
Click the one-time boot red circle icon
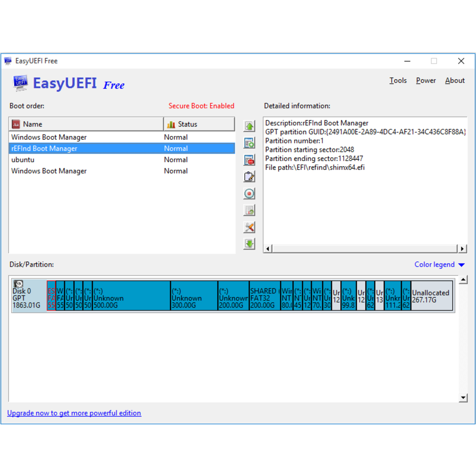[249, 193]
